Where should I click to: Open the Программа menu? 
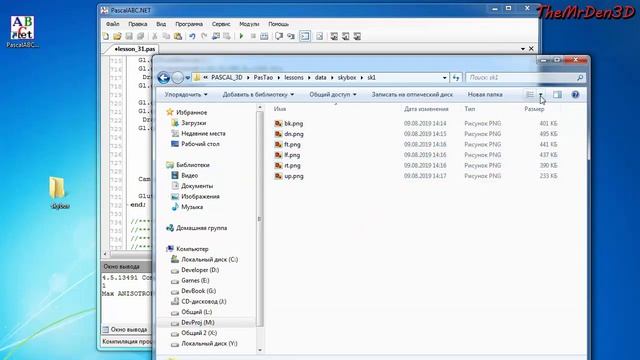[189, 24]
